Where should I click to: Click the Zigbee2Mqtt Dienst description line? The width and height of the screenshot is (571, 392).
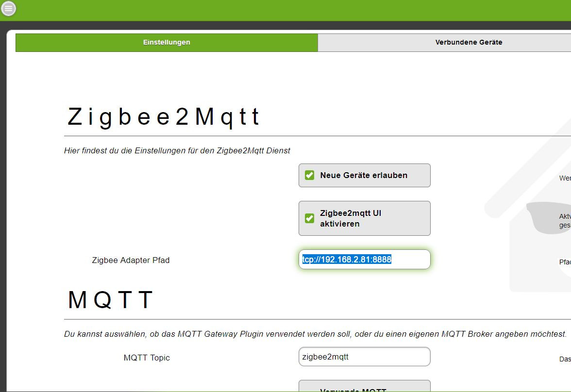[x=177, y=151]
